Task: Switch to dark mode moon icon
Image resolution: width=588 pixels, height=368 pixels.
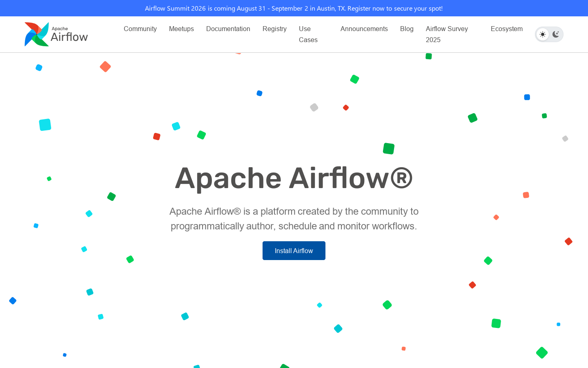Action: 556,34
